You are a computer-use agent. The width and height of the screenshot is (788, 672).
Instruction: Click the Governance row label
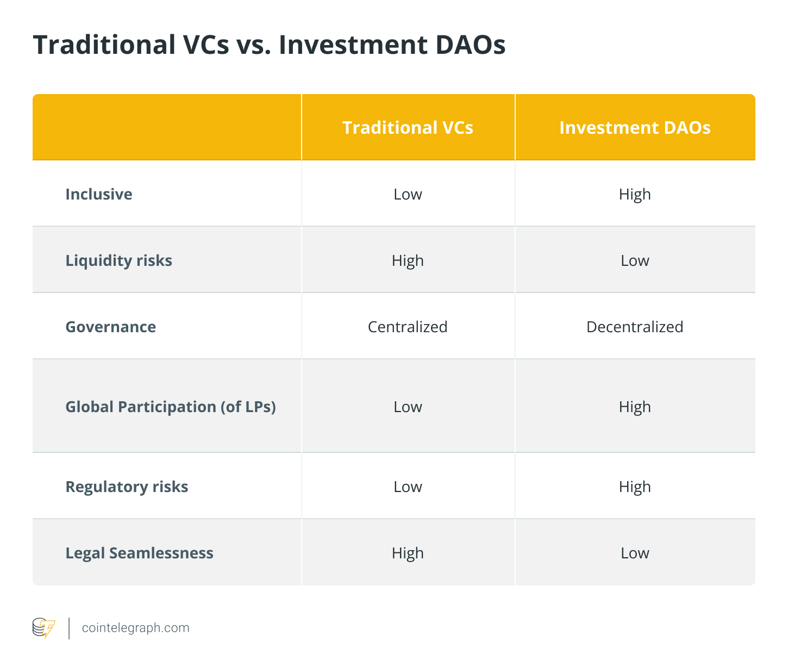110,327
